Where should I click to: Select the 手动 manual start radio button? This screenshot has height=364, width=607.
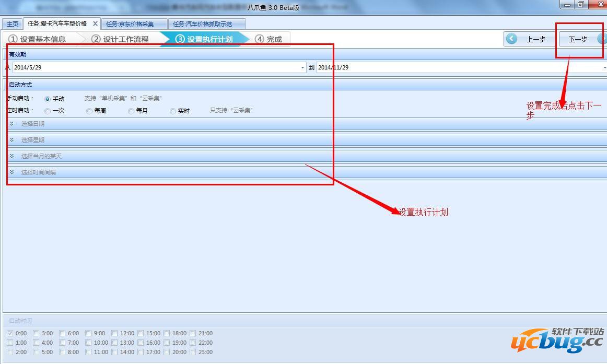tap(48, 99)
